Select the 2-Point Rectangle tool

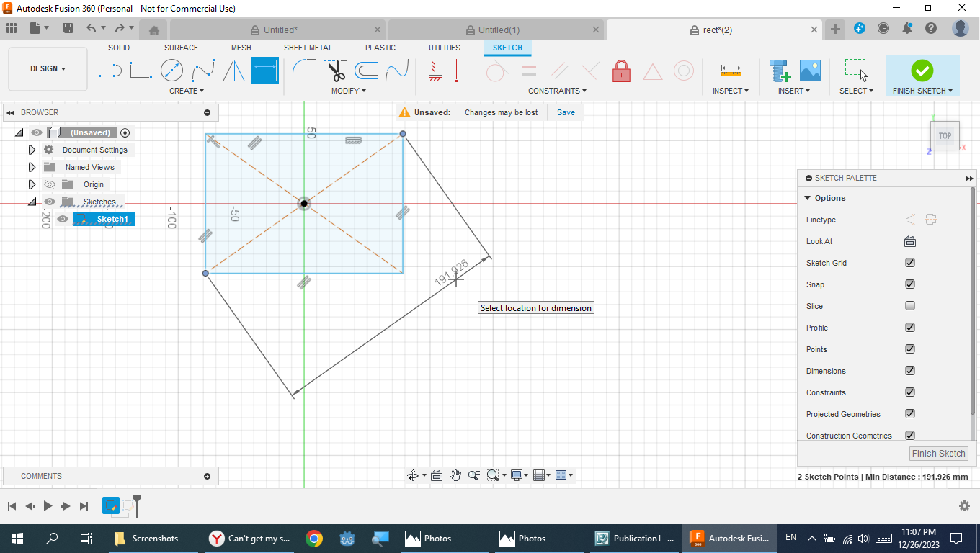[141, 71]
